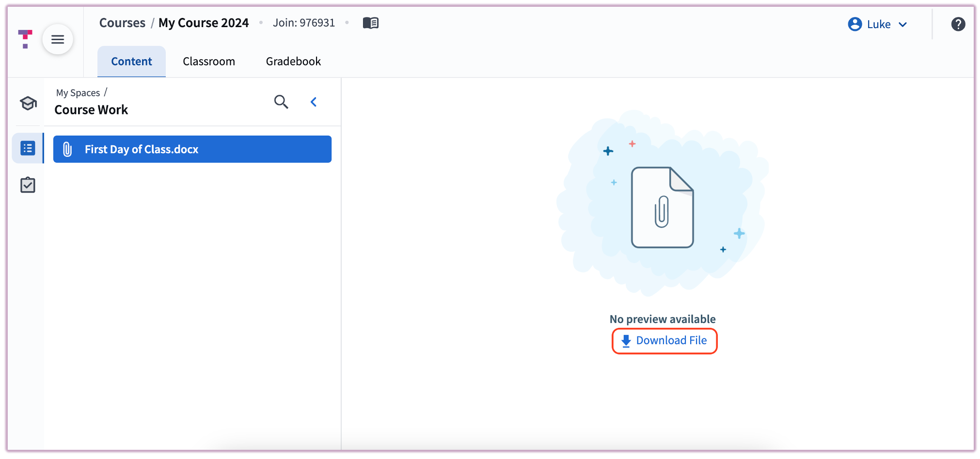Screen dimensions: 980x459
Task: Open search in the Course Work panel
Action: (281, 102)
